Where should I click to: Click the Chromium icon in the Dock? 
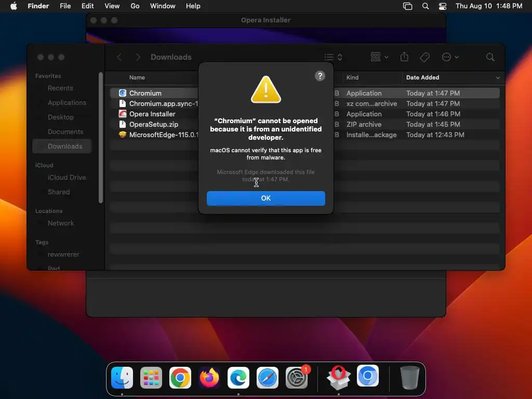(368, 376)
